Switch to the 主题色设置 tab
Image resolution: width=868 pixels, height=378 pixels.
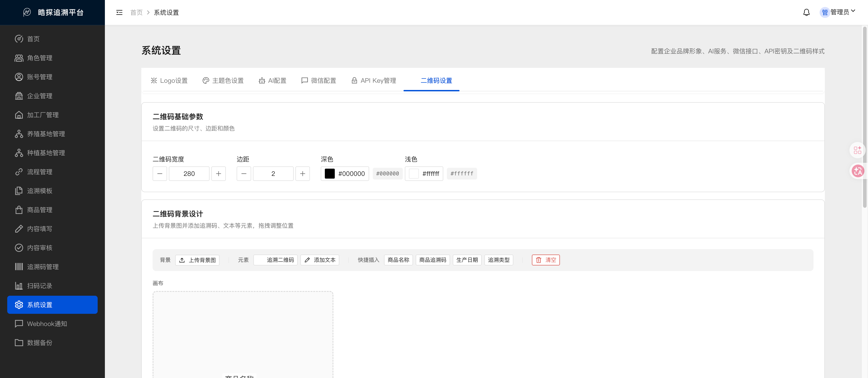click(223, 80)
